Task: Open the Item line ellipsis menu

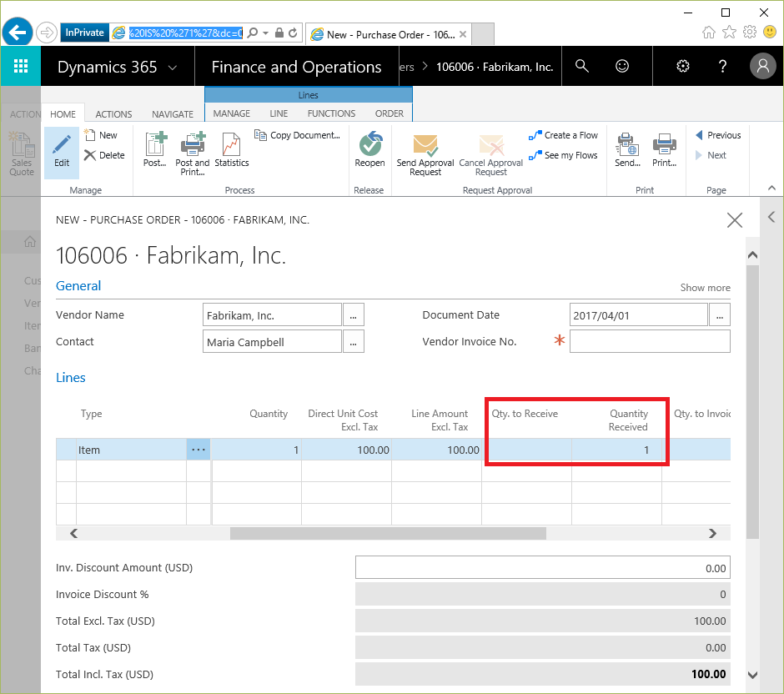Action: pos(199,450)
